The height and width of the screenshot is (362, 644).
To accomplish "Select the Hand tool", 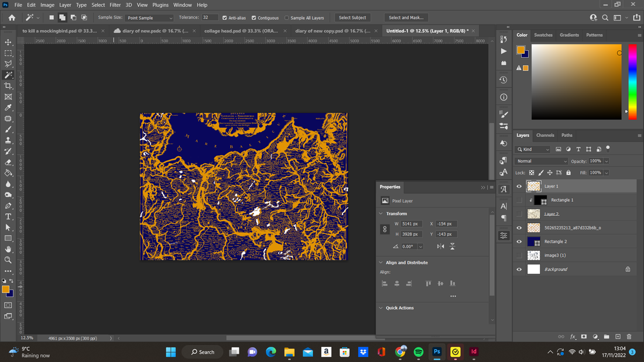I will point(8,249).
